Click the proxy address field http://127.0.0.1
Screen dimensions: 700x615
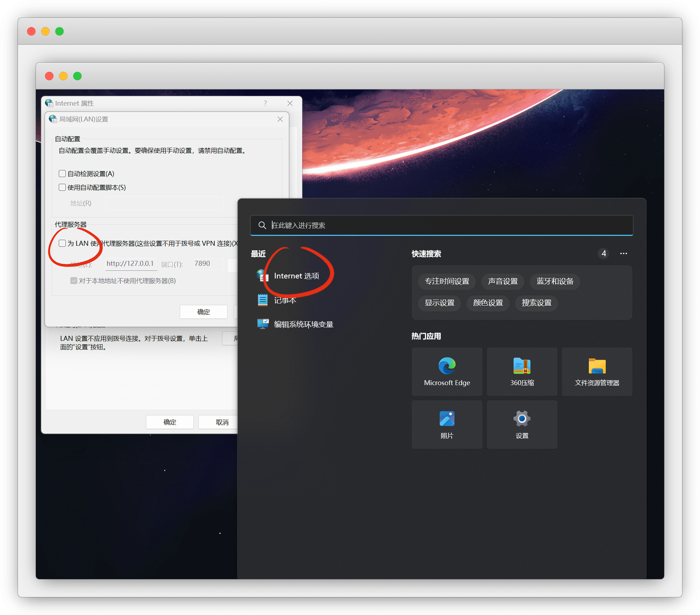[x=131, y=264]
